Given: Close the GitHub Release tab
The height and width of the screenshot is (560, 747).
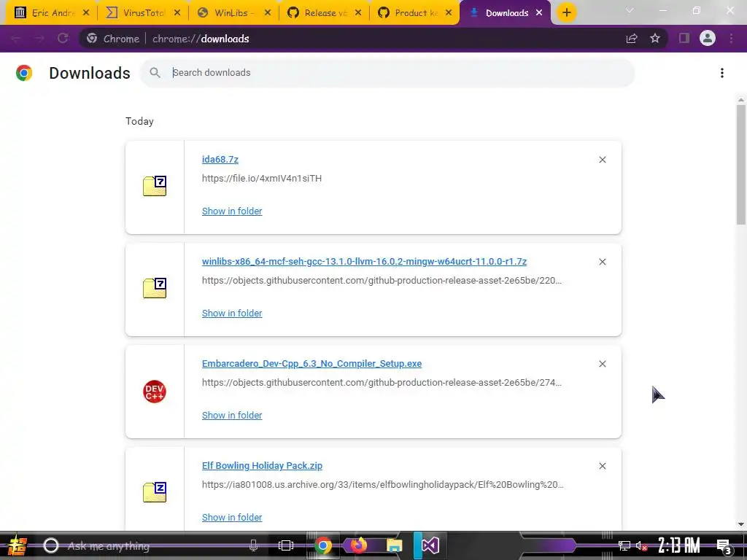Looking at the screenshot, I should click(x=358, y=13).
